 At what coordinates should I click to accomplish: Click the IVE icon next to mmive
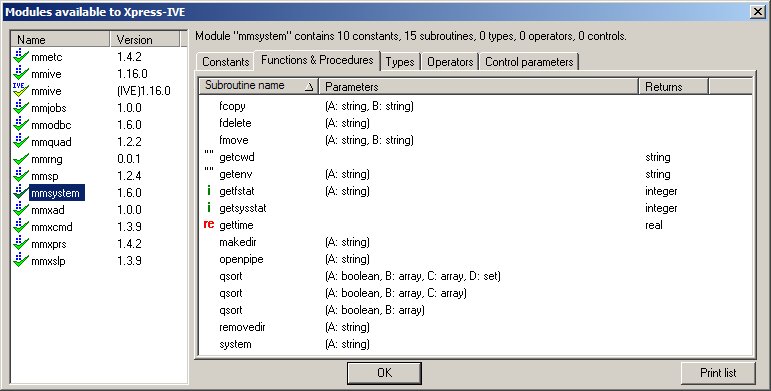coord(21,90)
